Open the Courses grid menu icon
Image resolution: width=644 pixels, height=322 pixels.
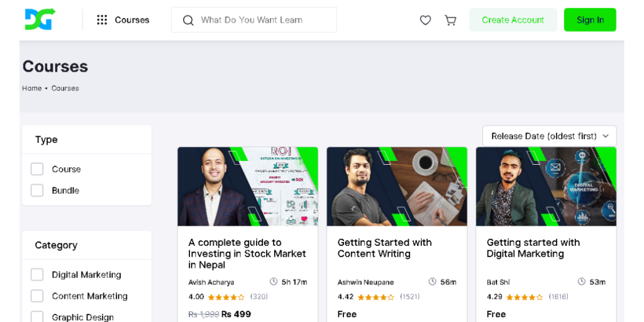[x=102, y=19]
